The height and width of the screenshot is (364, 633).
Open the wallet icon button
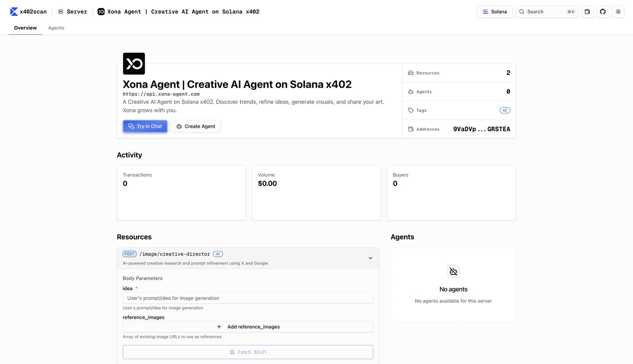587,12
